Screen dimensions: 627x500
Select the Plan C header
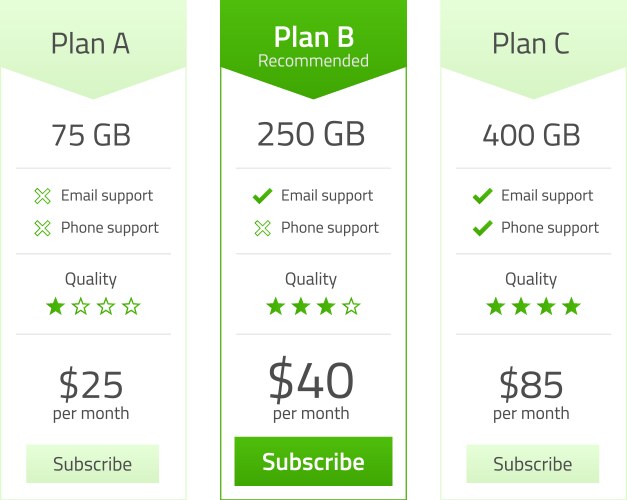pyautogui.click(x=531, y=45)
